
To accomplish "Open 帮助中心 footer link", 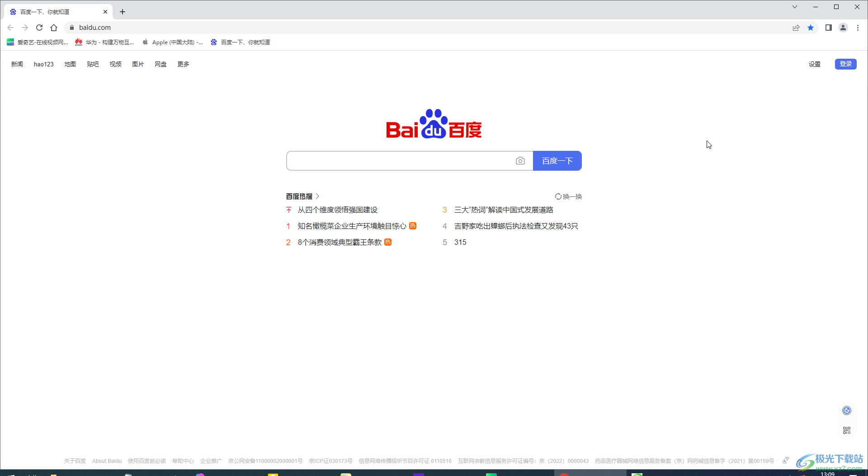I will click(x=183, y=461).
